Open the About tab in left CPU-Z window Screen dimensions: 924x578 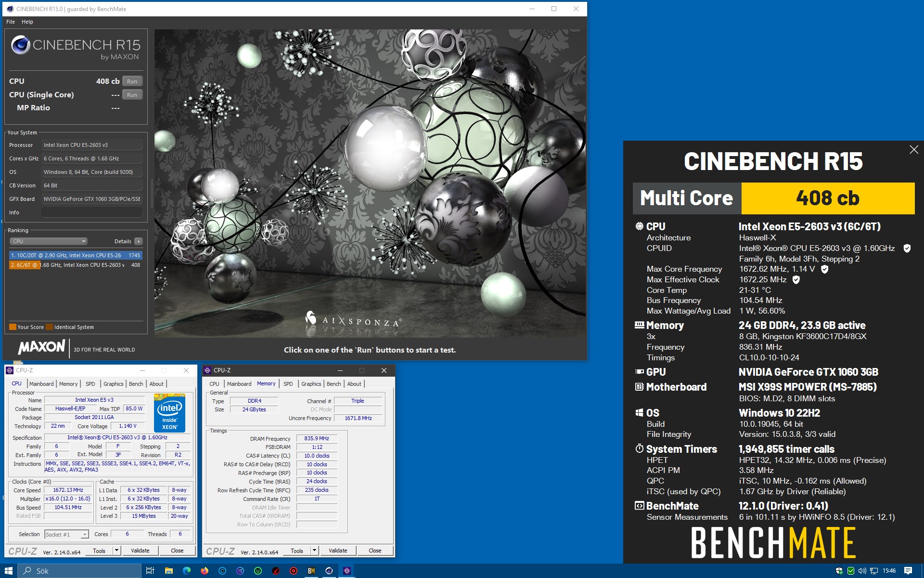156,384
